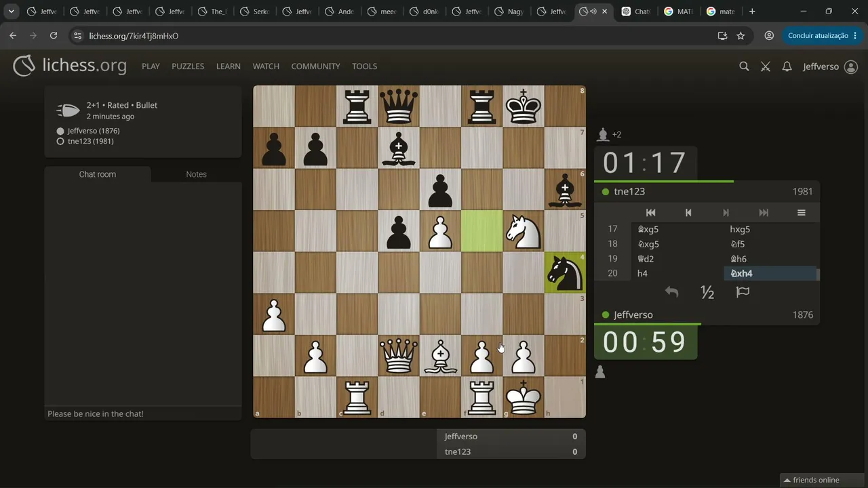
Task: Open the browser tab search dropdown
Action: click(x=12, y=12)
